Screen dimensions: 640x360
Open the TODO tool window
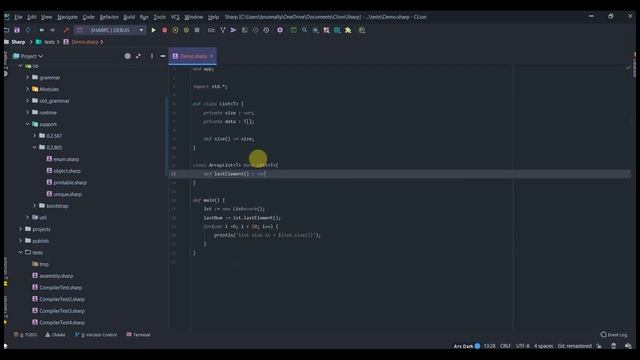[25, 335]
